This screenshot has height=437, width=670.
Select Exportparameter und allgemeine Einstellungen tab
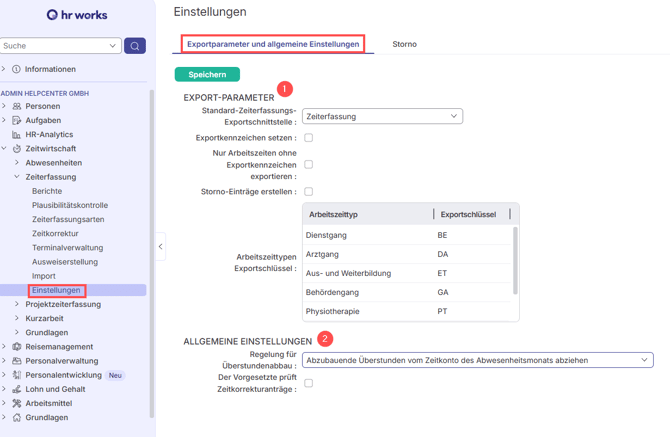click(273, 44)
